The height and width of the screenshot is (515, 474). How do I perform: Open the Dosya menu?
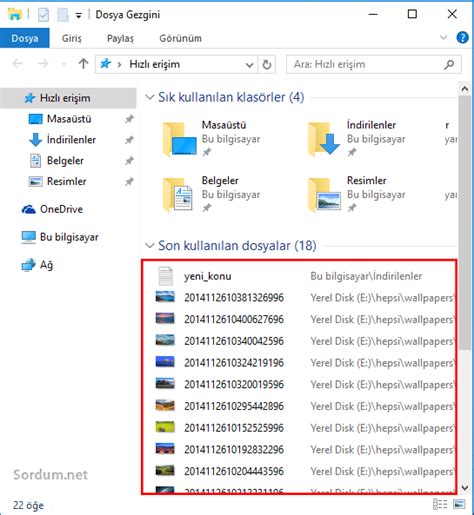[x=25, y=38]
